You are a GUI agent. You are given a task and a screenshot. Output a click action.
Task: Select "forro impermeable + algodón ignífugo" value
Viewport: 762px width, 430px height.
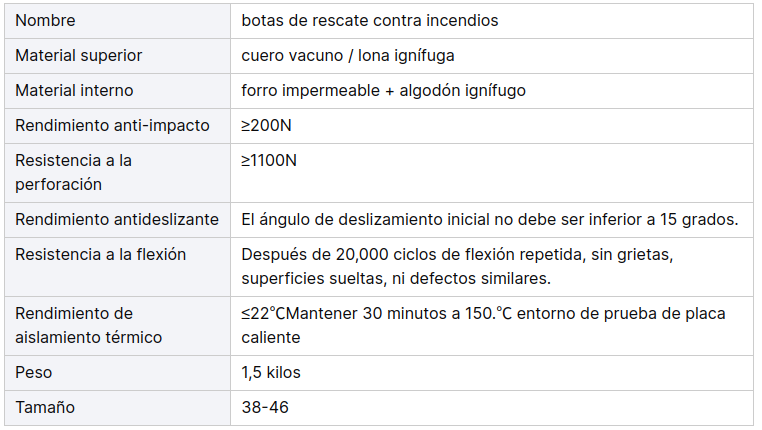pyautogui.click(x=383, y=90)
